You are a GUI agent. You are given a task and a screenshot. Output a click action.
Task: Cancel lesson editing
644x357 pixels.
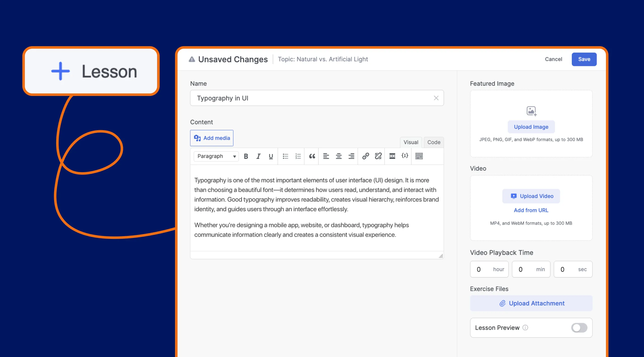tap(553, 59)
